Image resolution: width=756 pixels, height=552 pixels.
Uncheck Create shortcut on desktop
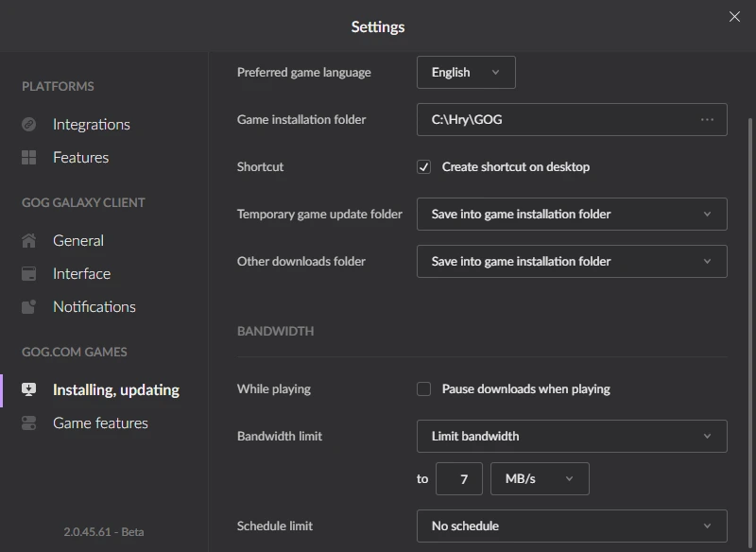pyautogui.click(x=423, y=166)
